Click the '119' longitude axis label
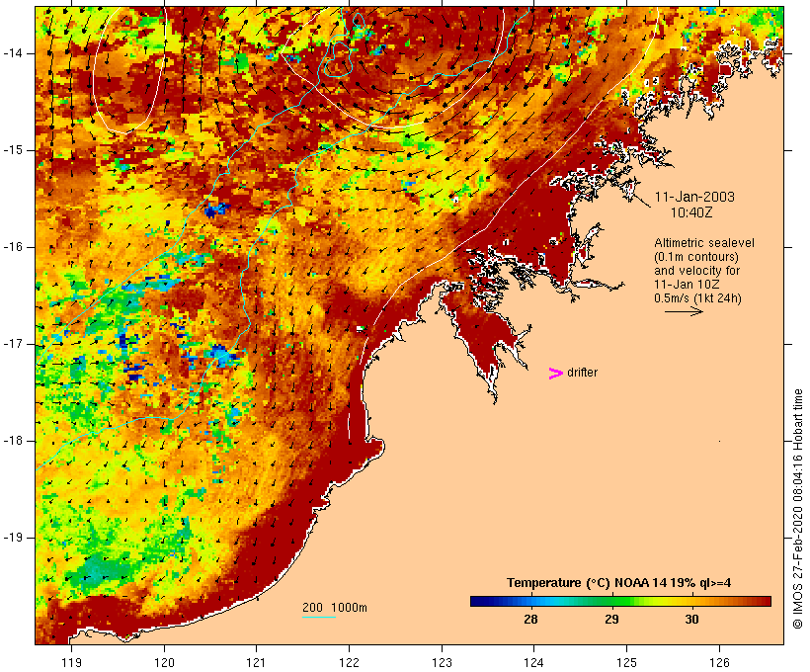810x672 pixels. coord(71,662)
